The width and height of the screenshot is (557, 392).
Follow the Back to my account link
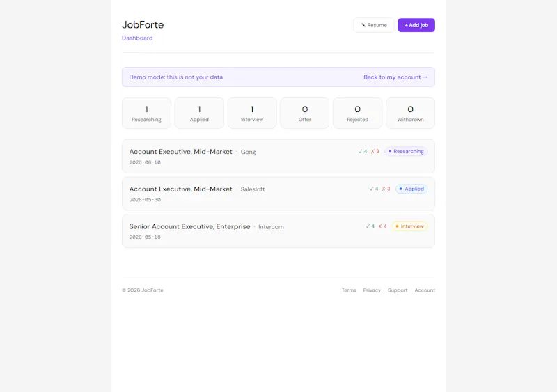pos(395,77)
